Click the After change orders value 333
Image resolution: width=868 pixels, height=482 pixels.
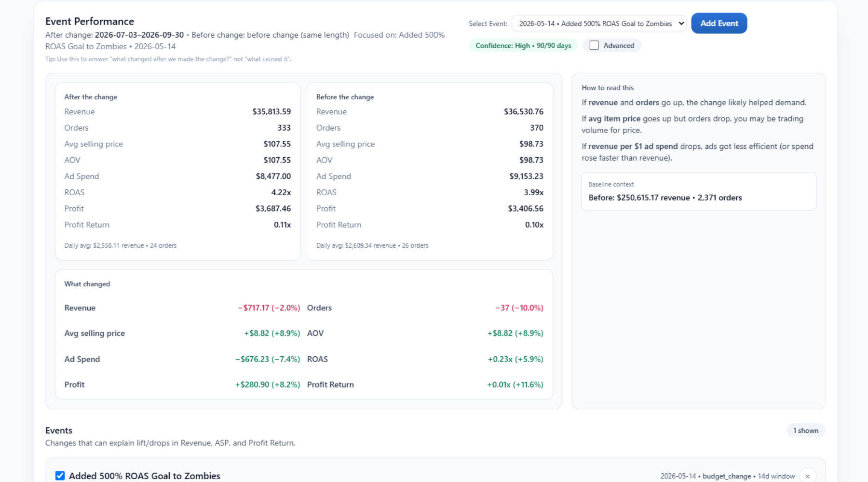pyautogui.click(x=284, y=128)
